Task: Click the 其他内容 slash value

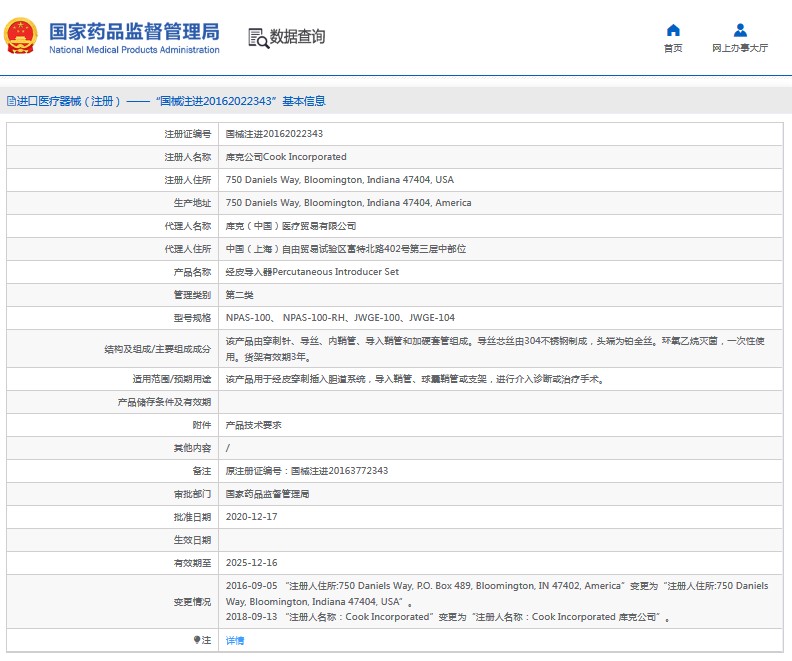Action: tap(228, 448)
